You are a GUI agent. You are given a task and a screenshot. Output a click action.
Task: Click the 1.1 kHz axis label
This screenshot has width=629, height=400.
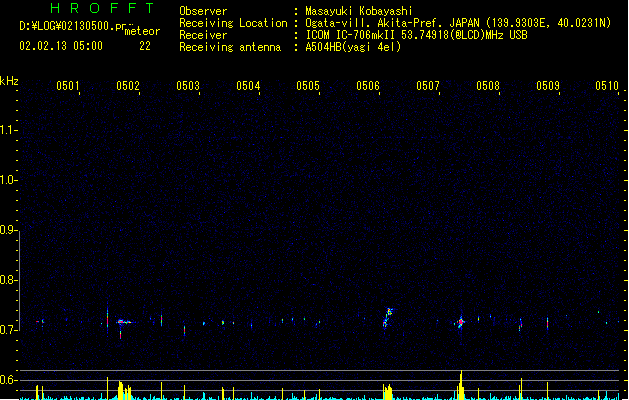pyautogui.click(x=8, y=130)
